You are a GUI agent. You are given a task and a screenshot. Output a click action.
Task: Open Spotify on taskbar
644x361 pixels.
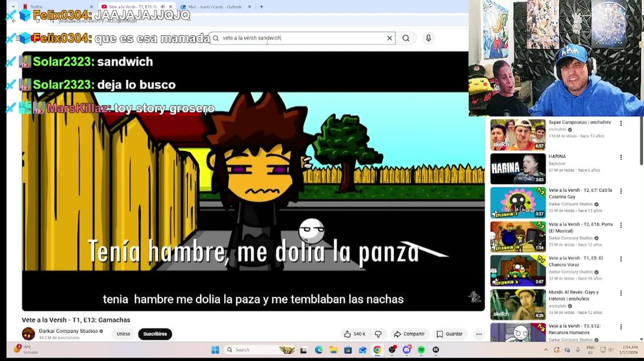pyautogui.click(x=421, y=350)
